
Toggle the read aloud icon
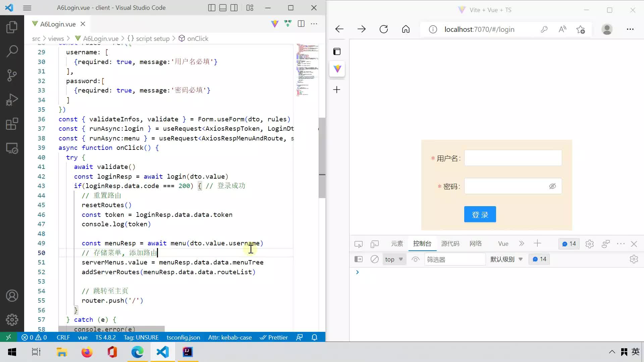pyautogui.click(x=562, y=29)
